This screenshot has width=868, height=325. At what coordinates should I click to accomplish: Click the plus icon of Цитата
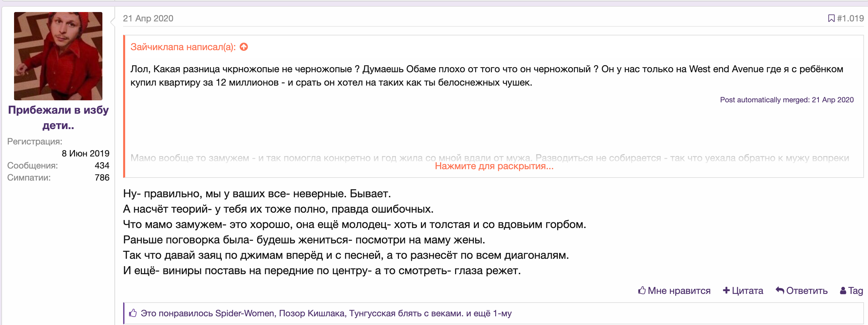coord(726,290)
